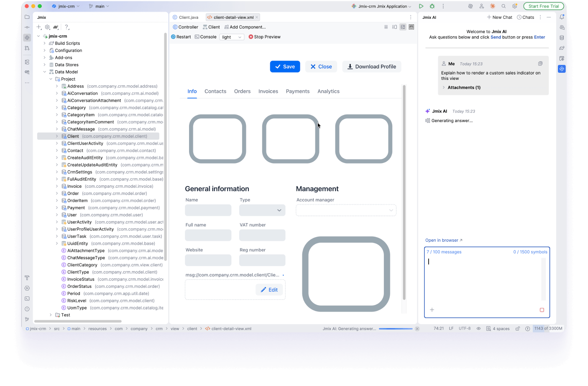Open the Analytics tab in preview
This screenshot has width=588, height=386.
328,91
